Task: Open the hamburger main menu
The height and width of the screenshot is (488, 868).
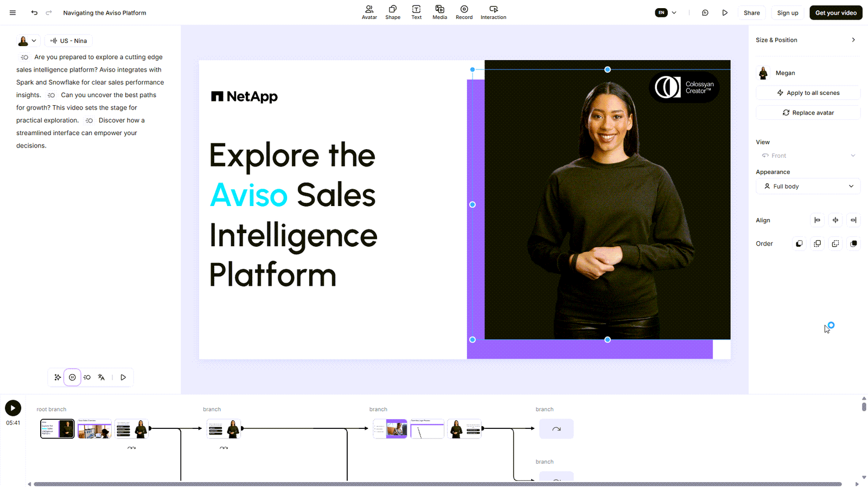Action: (12, 12)
